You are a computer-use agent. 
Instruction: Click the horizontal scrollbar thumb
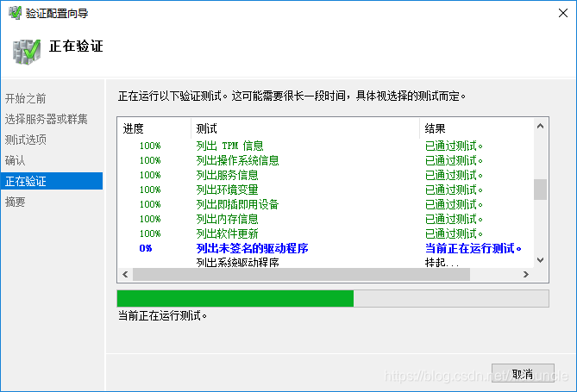pos(301,274)
